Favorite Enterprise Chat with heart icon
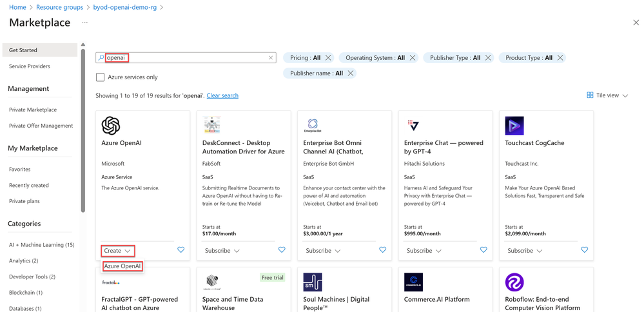 483,249
